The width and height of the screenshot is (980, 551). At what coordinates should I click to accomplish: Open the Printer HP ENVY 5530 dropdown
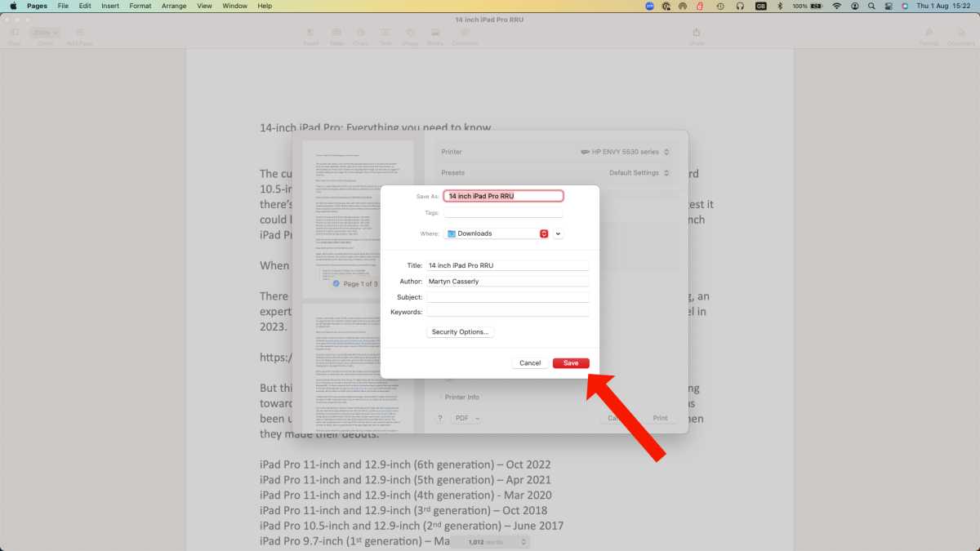point(625,152)
